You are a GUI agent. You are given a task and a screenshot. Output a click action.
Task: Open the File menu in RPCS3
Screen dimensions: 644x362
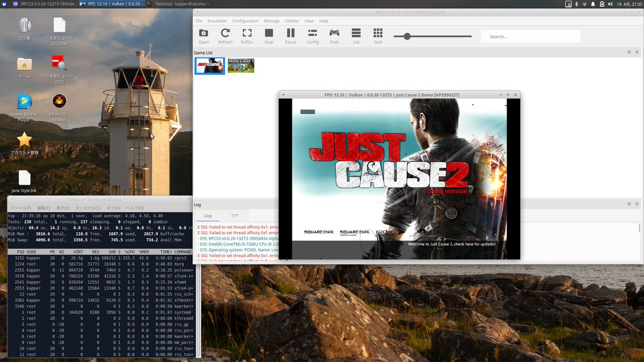coord(199,21)
